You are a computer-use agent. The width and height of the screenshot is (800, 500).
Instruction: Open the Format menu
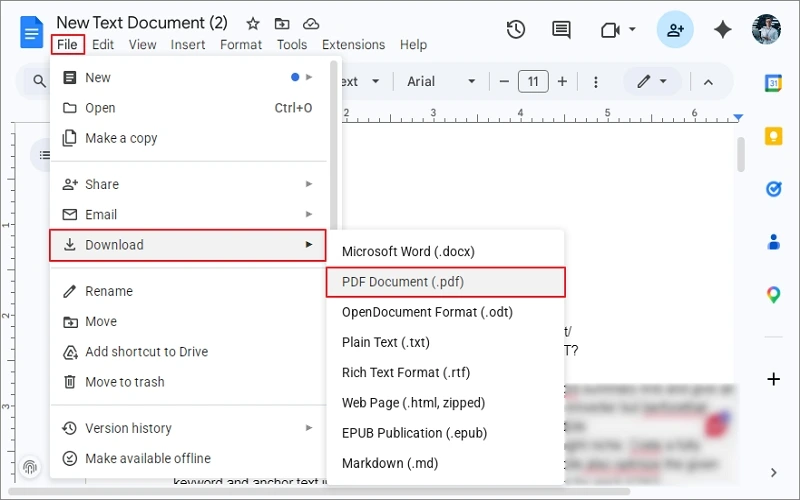tap(241, 45)
